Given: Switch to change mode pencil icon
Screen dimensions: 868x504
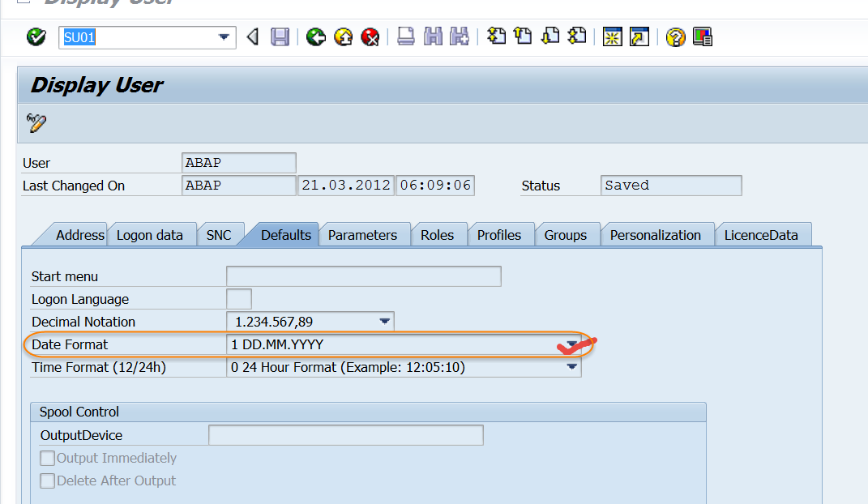Looking at the screenshot, I should click(x=36, y=122).
